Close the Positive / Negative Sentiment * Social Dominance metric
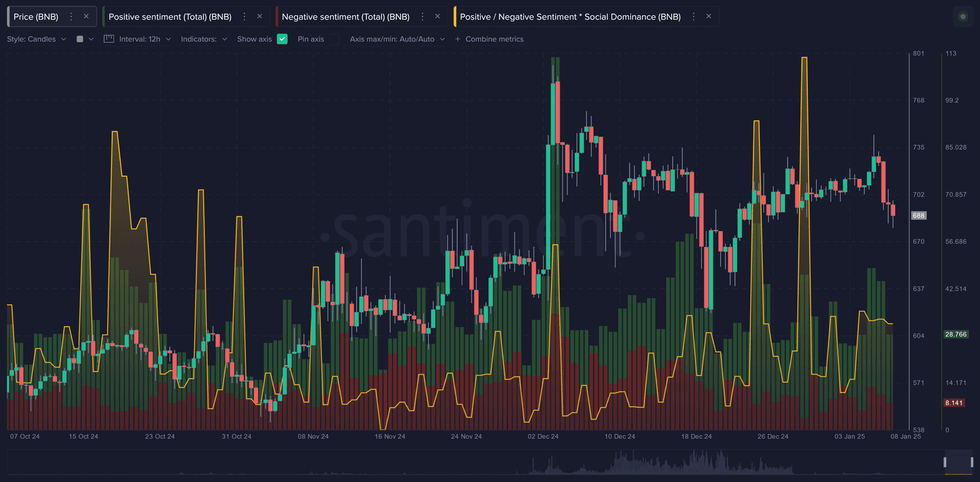 [x=708, y=17]
